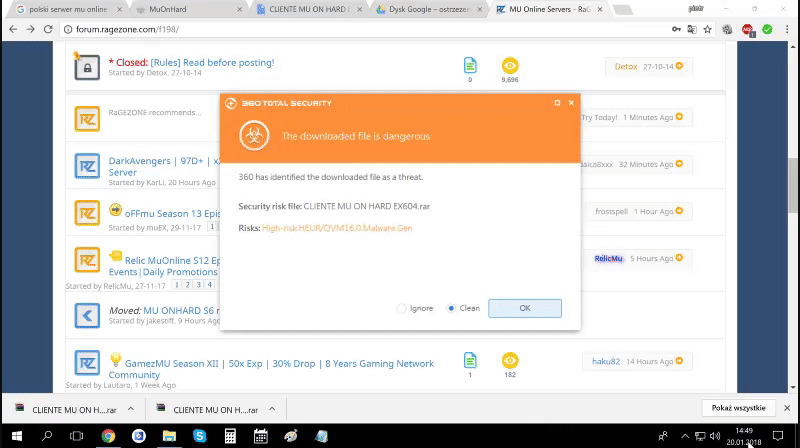
Task: Open Windows Start menu
Action: pos(16,436)
